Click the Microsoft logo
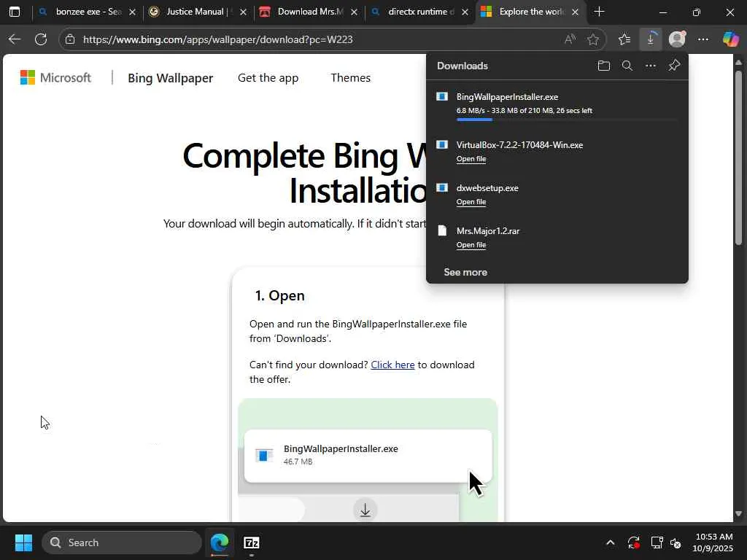 (55, 77)
